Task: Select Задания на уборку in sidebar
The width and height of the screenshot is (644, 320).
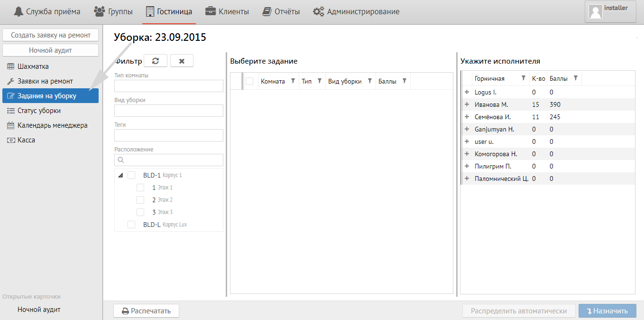Action: 51,96
